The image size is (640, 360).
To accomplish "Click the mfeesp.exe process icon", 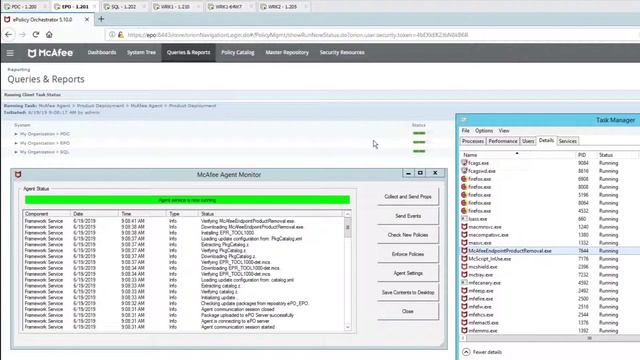I will point(464,291).
